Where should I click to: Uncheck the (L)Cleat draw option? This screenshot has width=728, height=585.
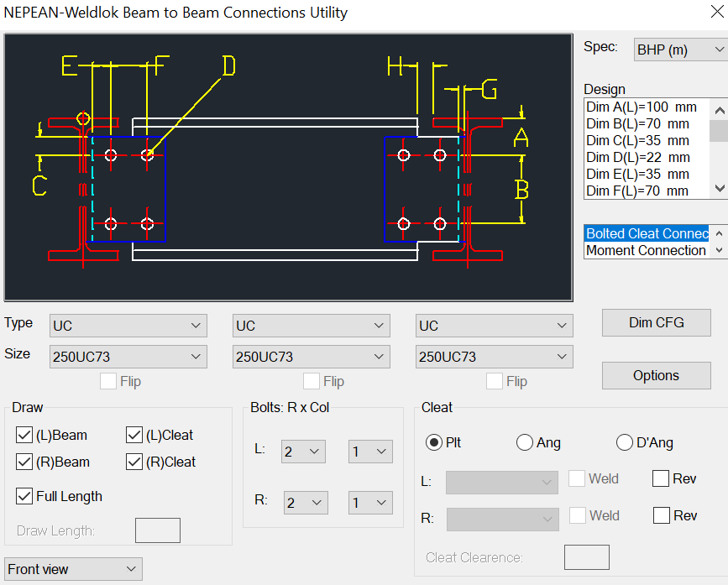click(x=134, y=435)
